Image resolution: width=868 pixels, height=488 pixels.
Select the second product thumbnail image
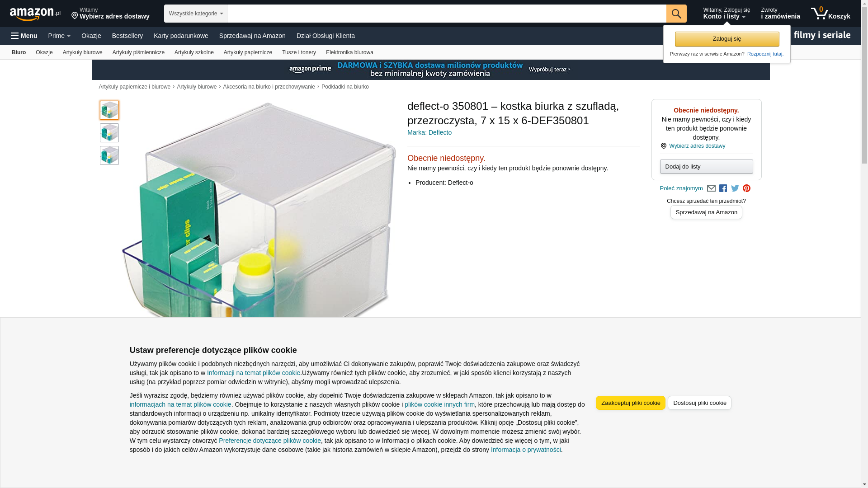tap(109, 133)
